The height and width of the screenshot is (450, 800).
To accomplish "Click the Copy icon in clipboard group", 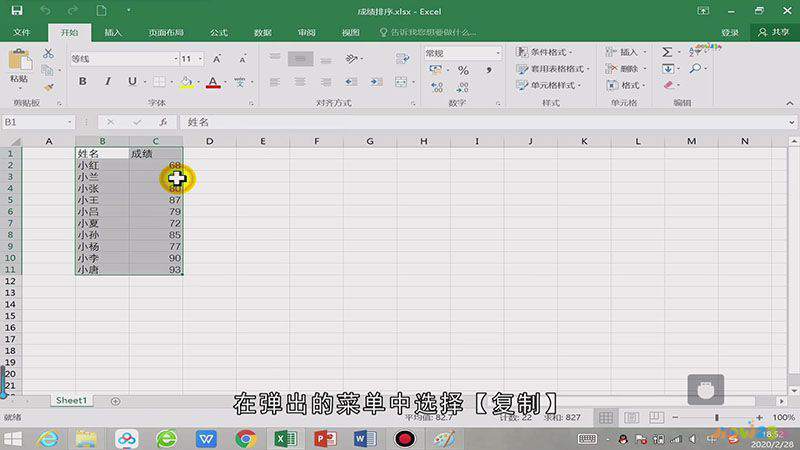I will tap(47, 70).
